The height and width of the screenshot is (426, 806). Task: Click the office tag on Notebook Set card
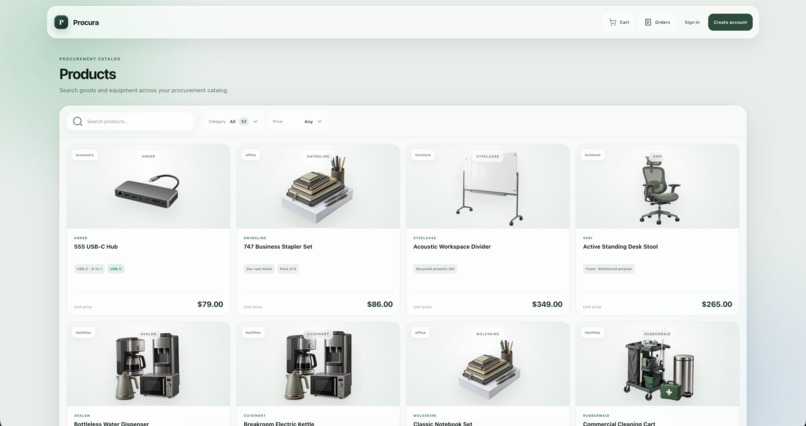click(x=420, y=332)
